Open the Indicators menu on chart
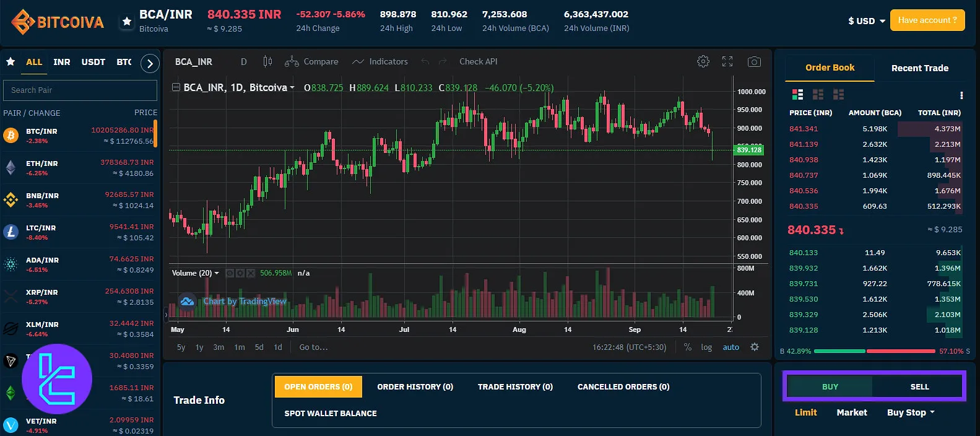 point(379,61)
